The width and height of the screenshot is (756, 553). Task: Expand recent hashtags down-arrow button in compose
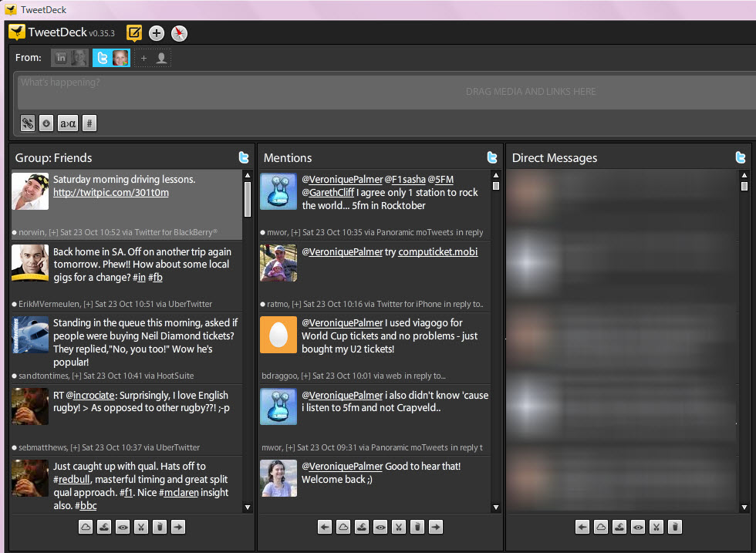[x=46, y=123]
